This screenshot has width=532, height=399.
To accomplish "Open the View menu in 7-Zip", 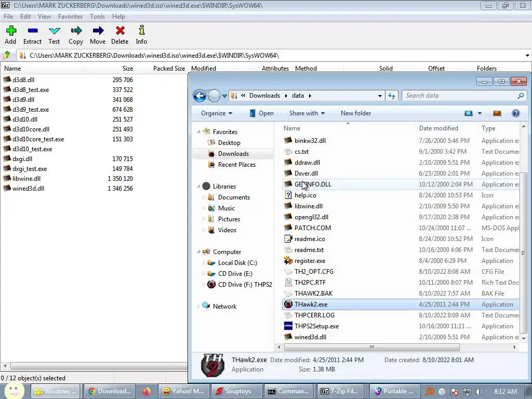I will tap(44, 17).
